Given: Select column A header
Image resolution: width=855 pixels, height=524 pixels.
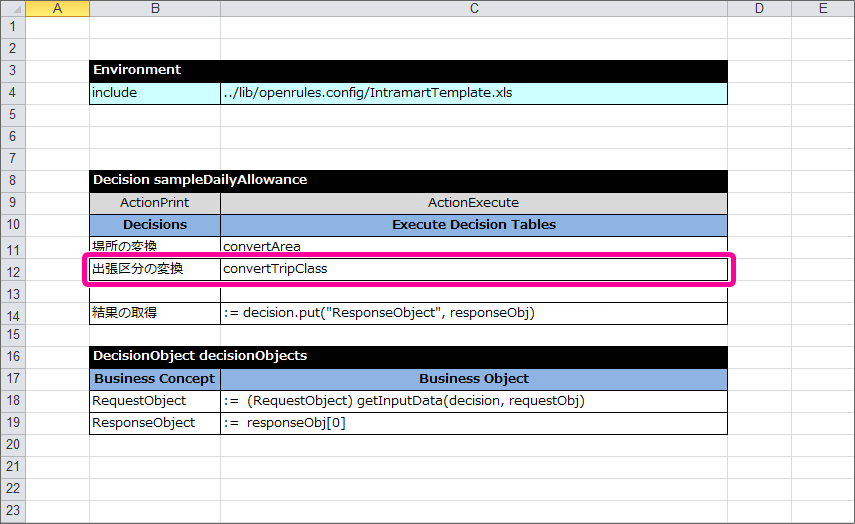Looking at the screenshot, I should [x=57, y=9].
